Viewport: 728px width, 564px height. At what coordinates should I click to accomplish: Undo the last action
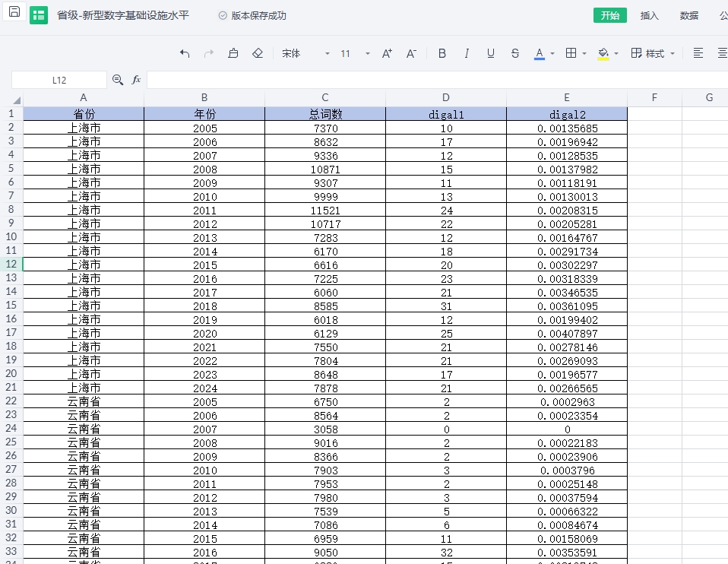tap(185, 53)
